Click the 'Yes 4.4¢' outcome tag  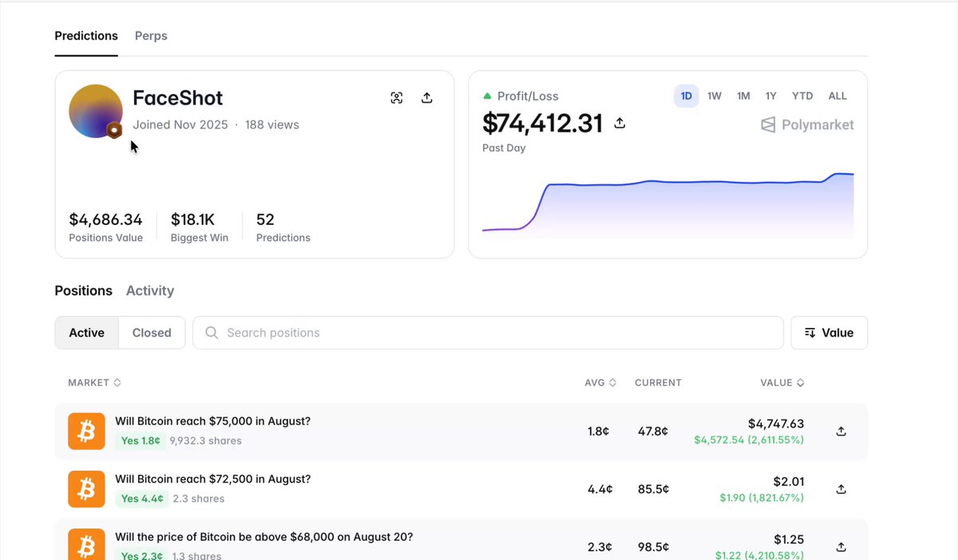pyautogui.click(x=142, y=499)
